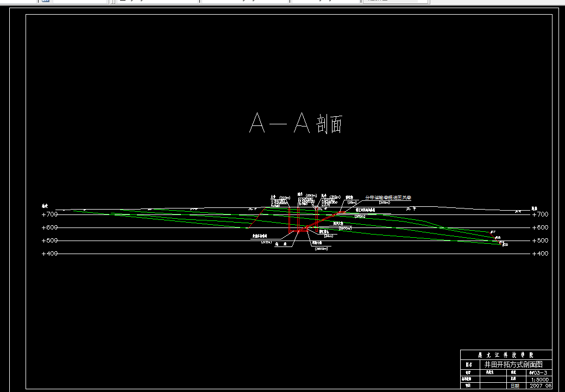565x392 pixels.
Task: Pick the (3850m) dimension text
Action: [x=322, y=249]
